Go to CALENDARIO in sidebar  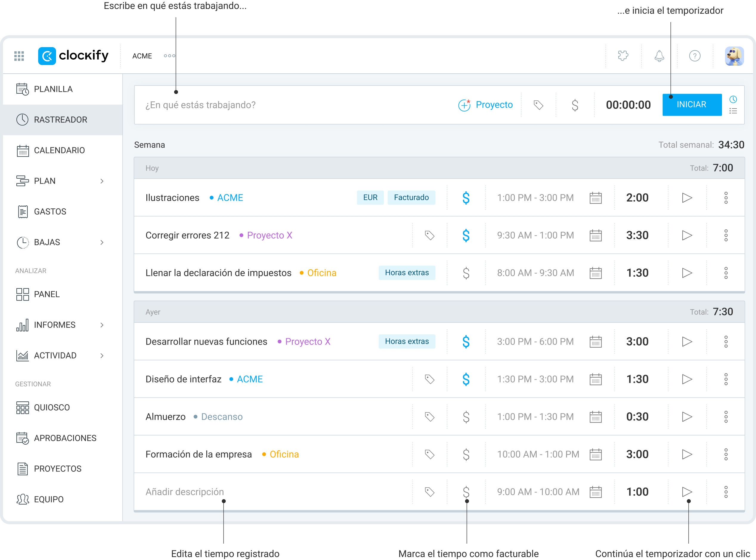(x=59, y=150)
